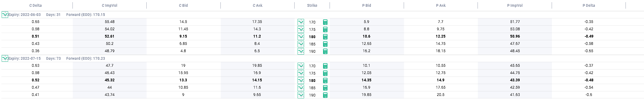Image resolution: width=644 pixels, height=100 pixels.
Task: Click the C Bid column header
Action: pos(183,5)
